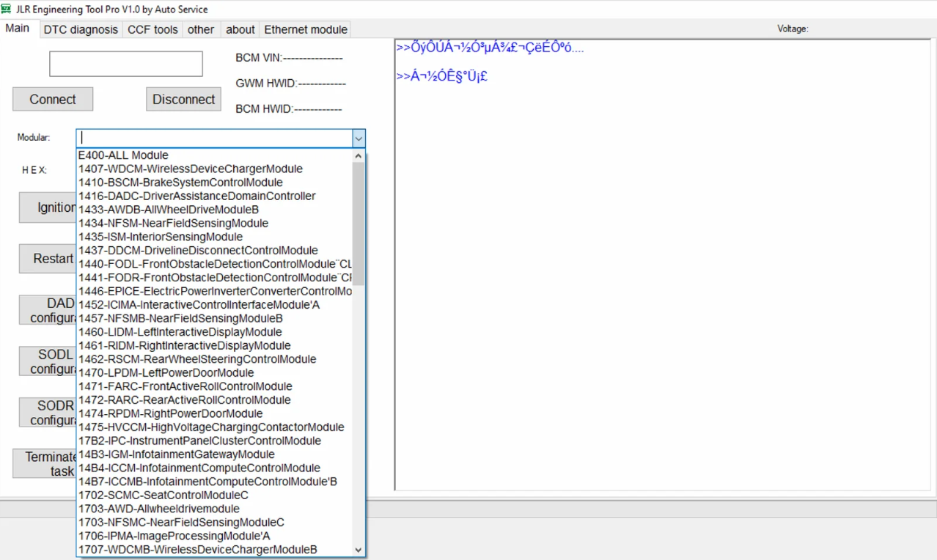Switch to the other tab

point(201,29)
